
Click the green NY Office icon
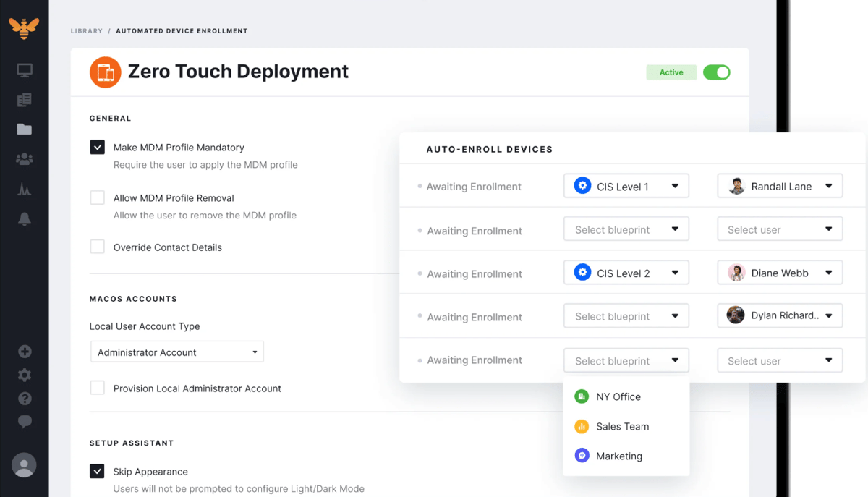pyautogui.click(x=582, y=396)
